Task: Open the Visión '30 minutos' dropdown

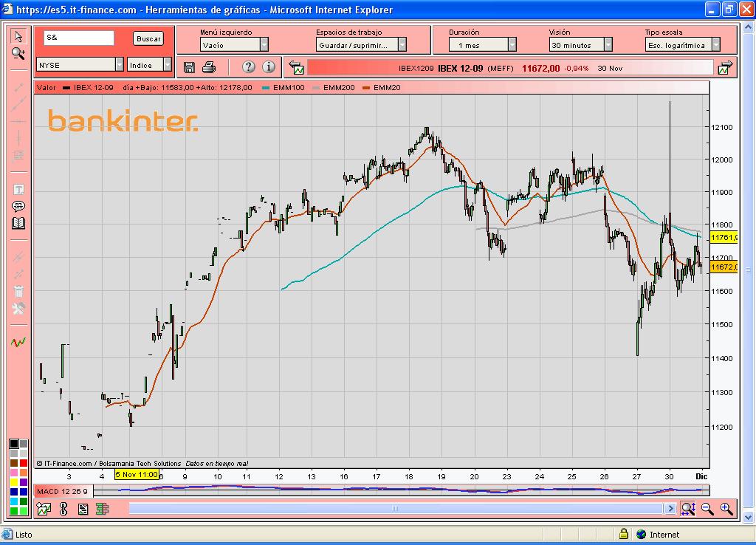Action: (581, 45)
